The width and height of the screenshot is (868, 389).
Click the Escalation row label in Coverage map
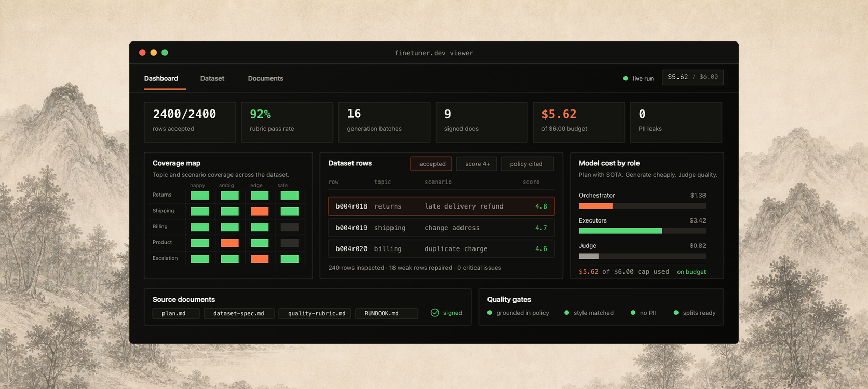tap(165, 258)
